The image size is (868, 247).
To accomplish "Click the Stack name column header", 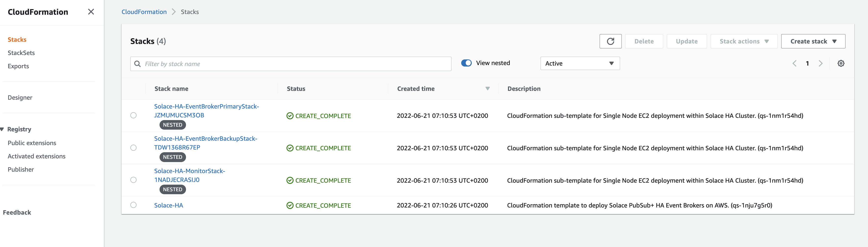I will 171,89.
